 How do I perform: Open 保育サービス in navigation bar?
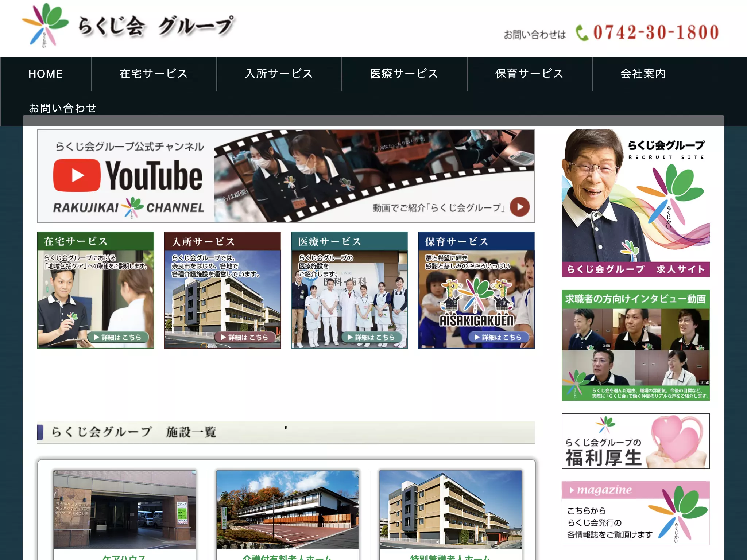tap(529, 74)
